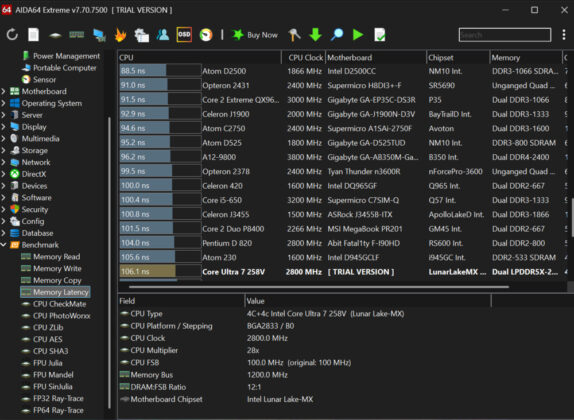Image resolution: width=574 pixels, height=420 pixels.
Task: Expand the Server tree node
Action: coord(3,115)
